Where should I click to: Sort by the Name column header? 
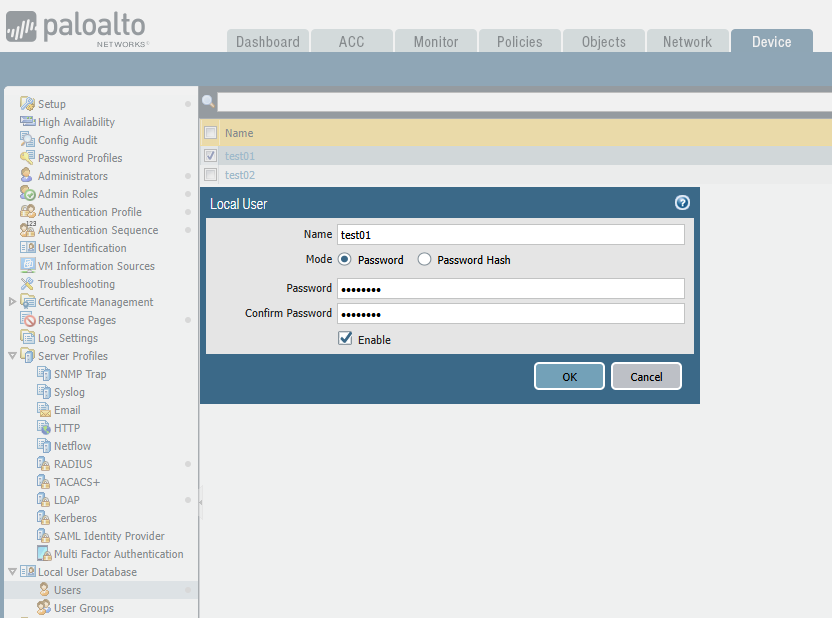pos(239,133)
